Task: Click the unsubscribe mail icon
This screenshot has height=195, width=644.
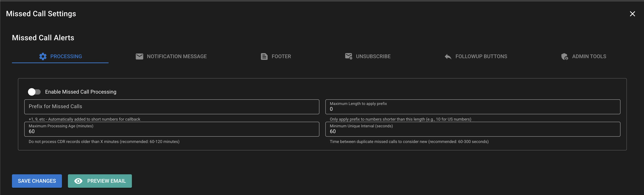Action: (348, 56)
